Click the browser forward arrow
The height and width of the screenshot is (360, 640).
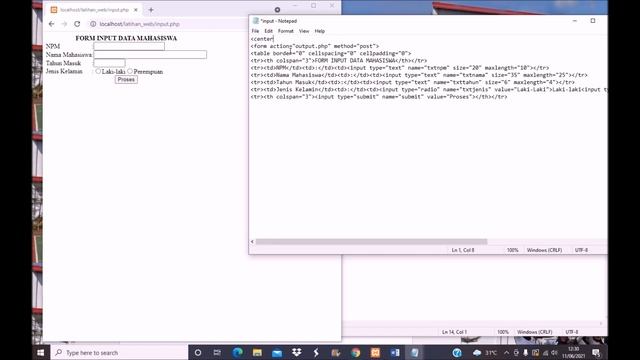pyautogui.click(x=64, y=24)
